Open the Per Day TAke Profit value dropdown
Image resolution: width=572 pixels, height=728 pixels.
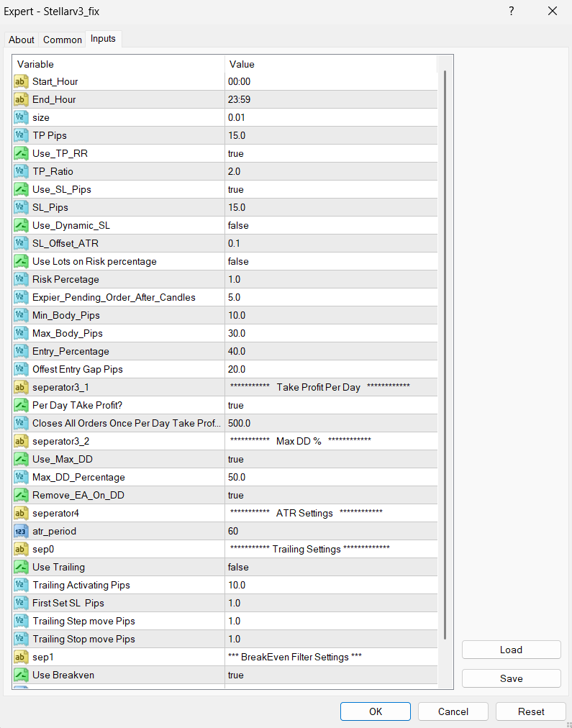[331, 406]
